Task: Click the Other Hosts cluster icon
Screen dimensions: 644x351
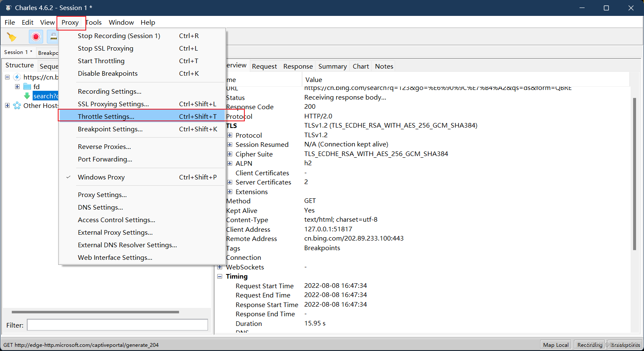Action: pos(17,105)
